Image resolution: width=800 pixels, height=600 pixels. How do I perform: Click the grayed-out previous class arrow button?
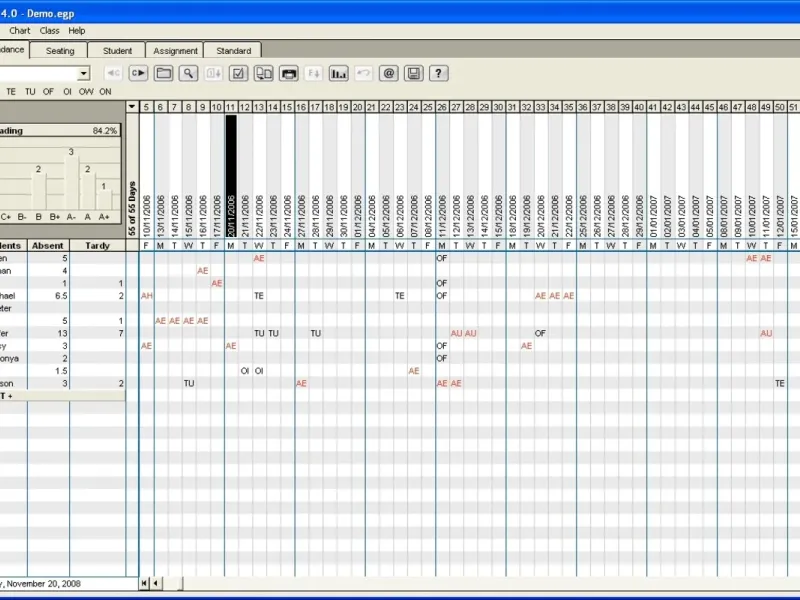(x=113, y=73)
